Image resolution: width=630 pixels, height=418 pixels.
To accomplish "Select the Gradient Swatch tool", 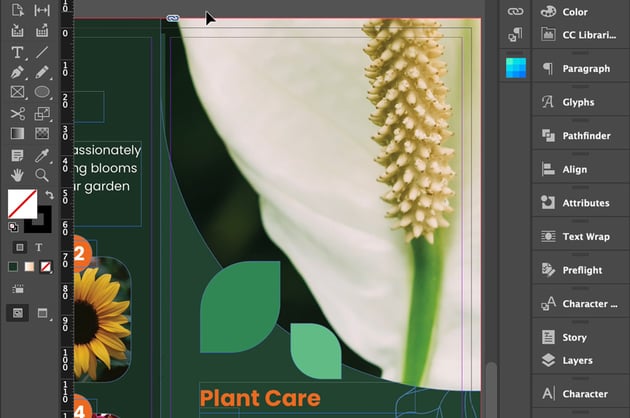I will click(x=17, y=133).
